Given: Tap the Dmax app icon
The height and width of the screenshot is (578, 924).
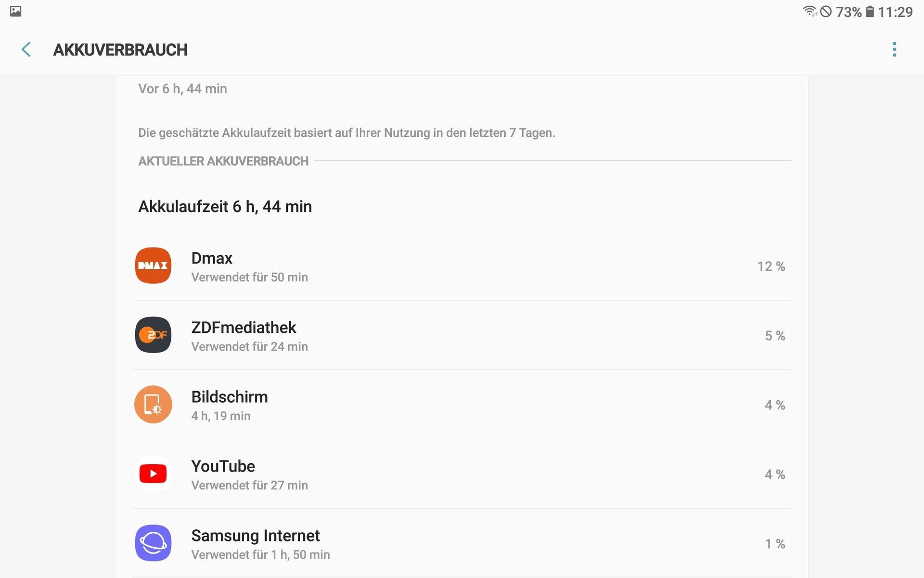Looking at the screenshot, I should [x=153, y=265].
